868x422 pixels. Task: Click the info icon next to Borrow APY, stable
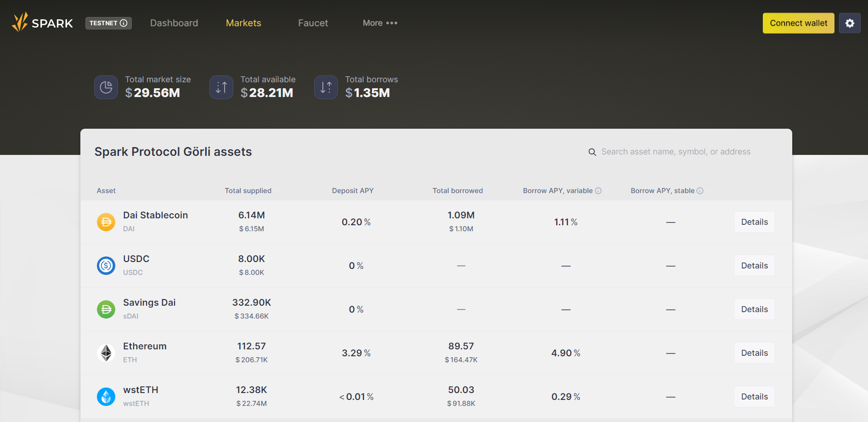700,191
